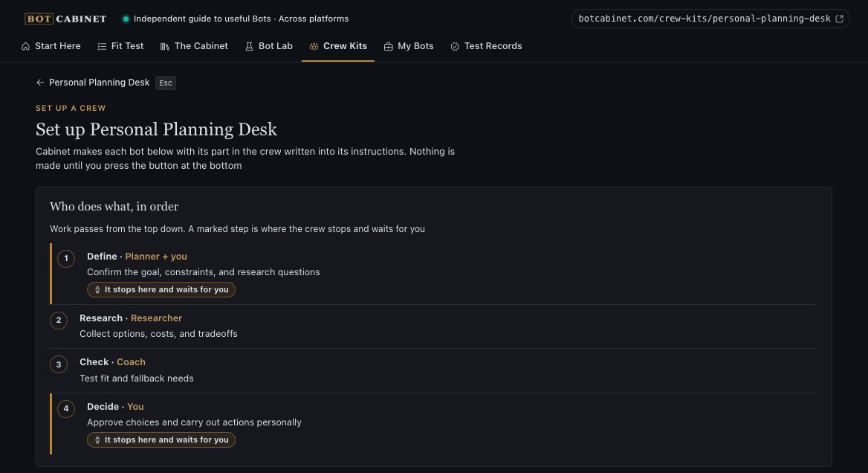Click the Decide step's stops-and-waits badge
Screen dimensions: 868x473
coord(161,440)
